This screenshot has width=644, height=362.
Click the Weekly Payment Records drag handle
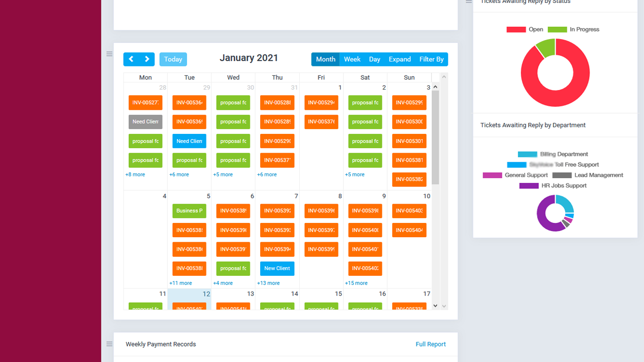coord(109,344)
